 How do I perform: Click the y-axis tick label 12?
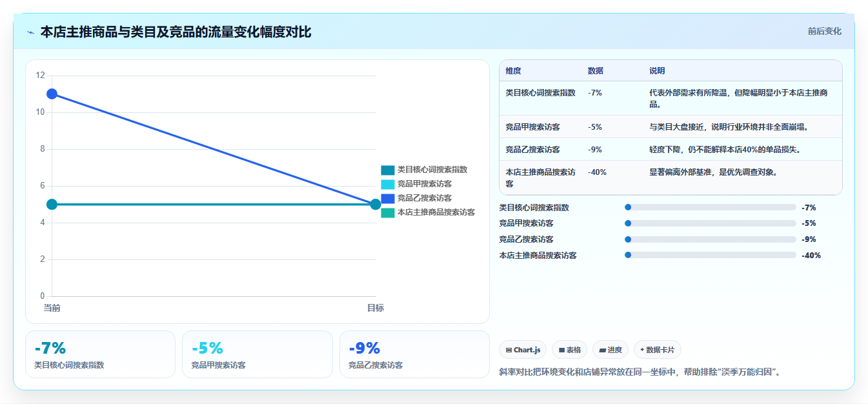pyautogui.click(x=40, y=76)
